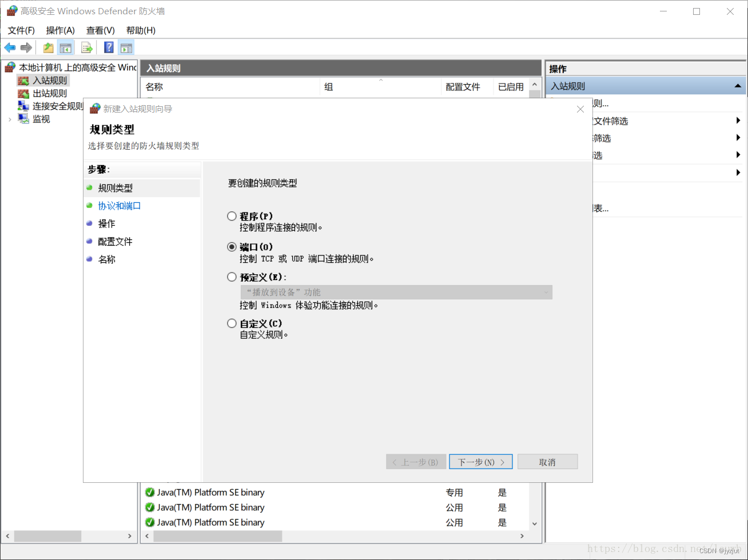748x560 pixels.
Task: Sort the rules list by 组 column
Action: click(x=380, y=87)
